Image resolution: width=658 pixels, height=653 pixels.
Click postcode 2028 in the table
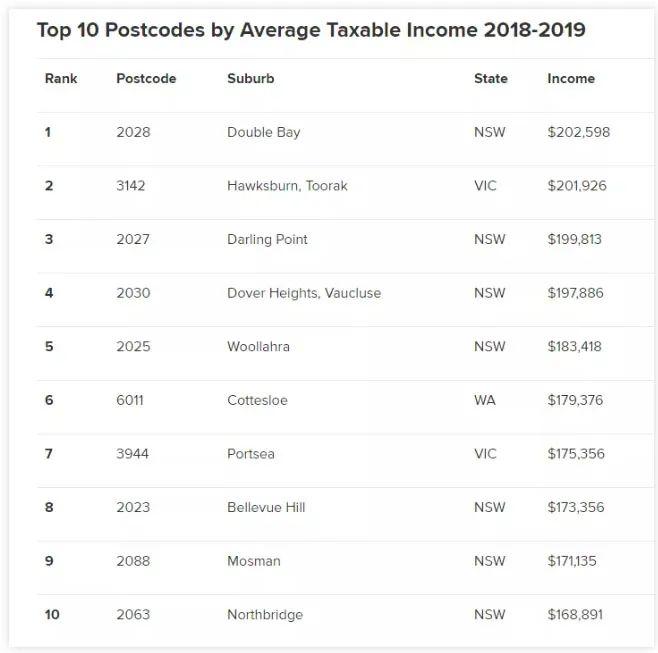point(133,132)
